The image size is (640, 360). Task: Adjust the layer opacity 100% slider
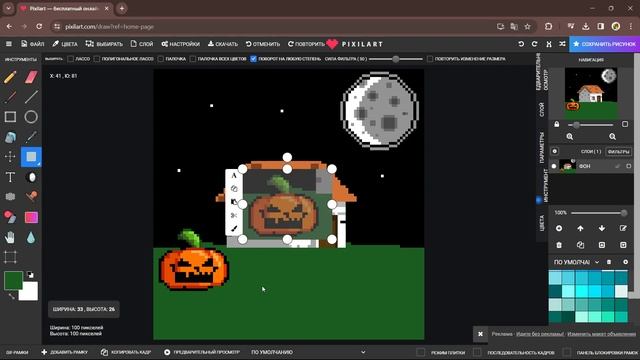598,213
